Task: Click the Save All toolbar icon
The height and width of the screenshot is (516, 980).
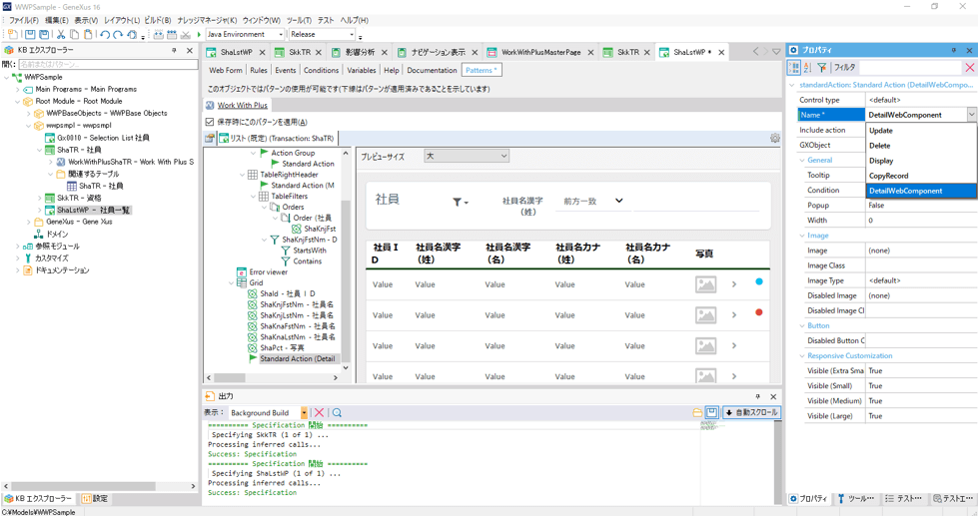Action: (44, 34)
